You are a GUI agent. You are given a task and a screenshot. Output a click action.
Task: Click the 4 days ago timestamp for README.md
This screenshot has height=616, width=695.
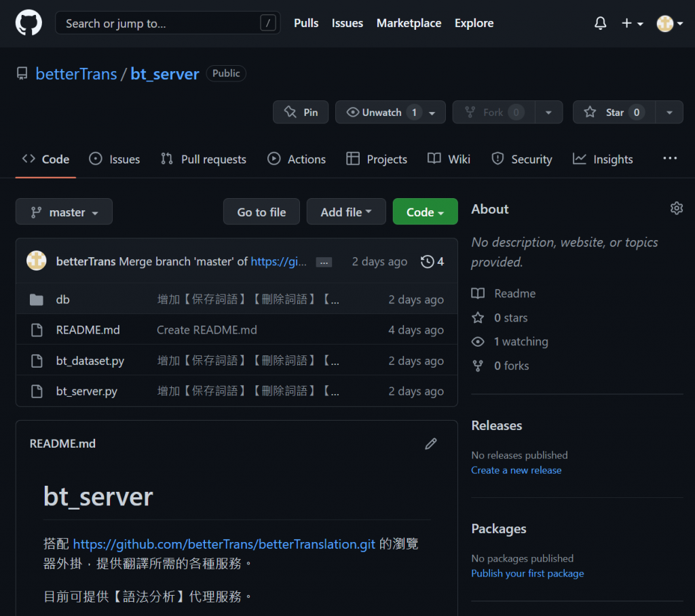(416, 330)
